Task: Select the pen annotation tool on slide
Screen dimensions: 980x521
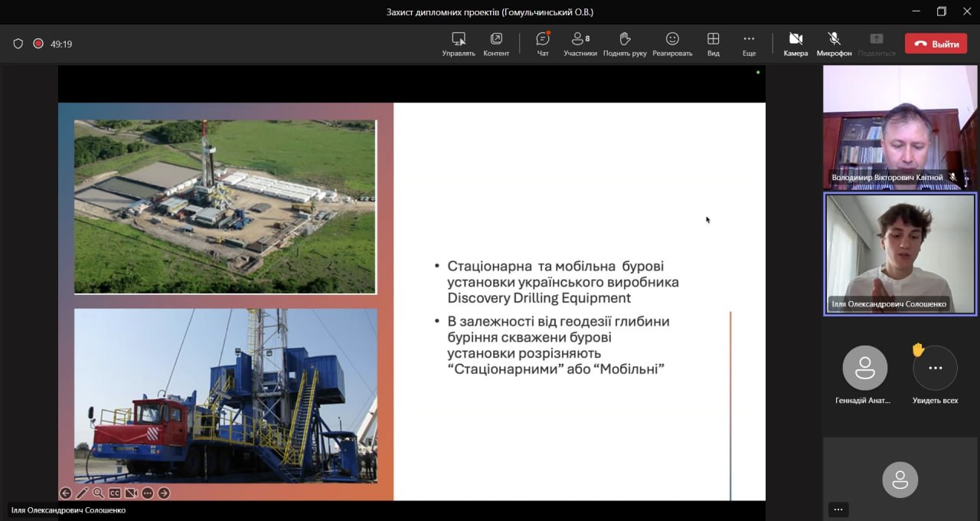Action: click(x=82, y=493)
